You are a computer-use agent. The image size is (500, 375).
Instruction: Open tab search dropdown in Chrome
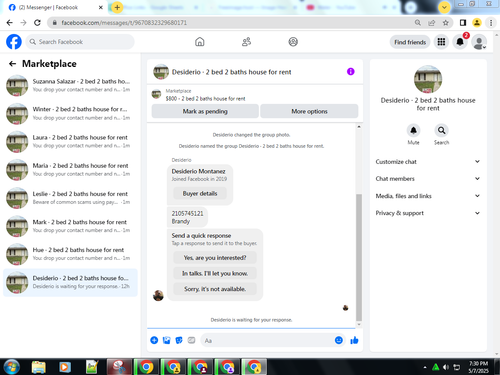click(444, 7)
